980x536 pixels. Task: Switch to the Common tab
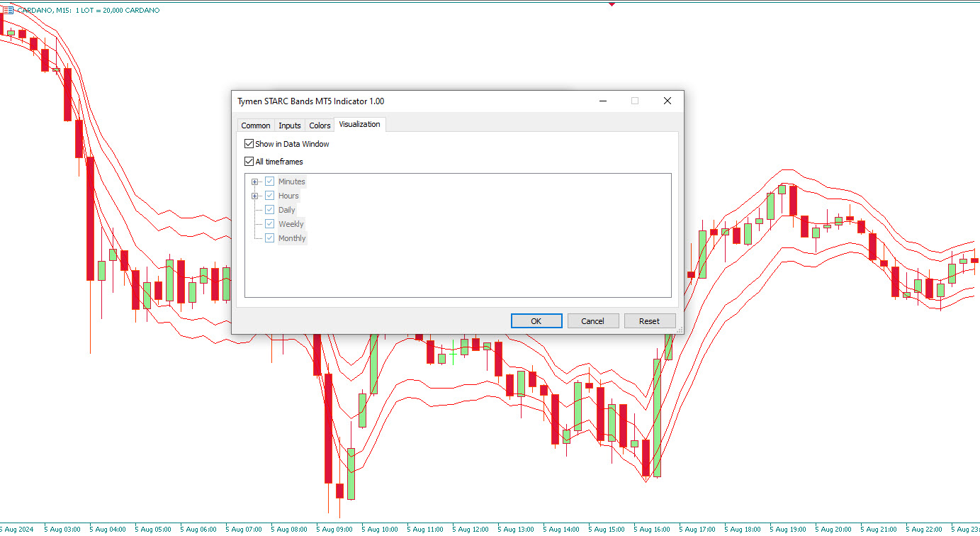(x=256, y=125)
